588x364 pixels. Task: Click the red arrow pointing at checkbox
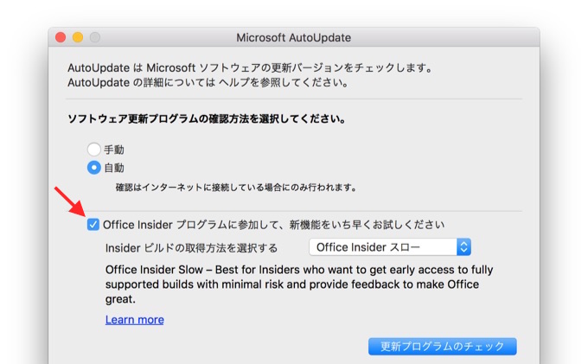pos(69,201)
